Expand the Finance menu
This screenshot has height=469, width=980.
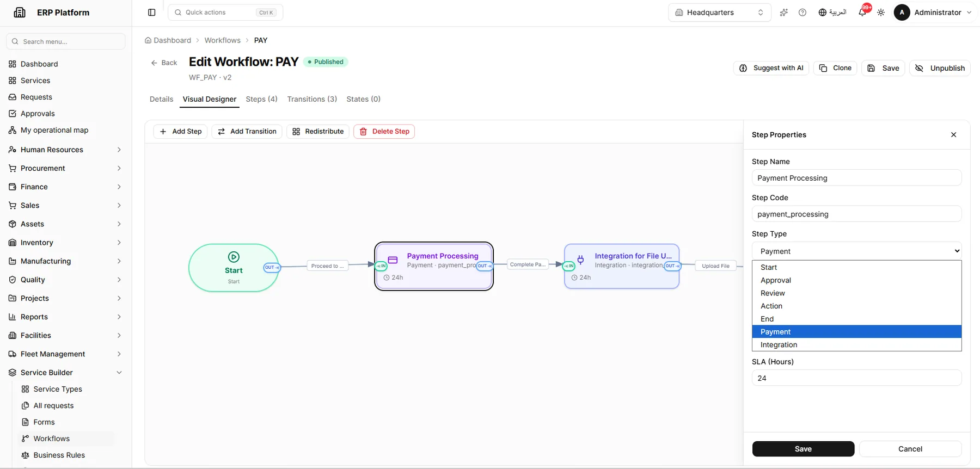[x=65, y=187]
